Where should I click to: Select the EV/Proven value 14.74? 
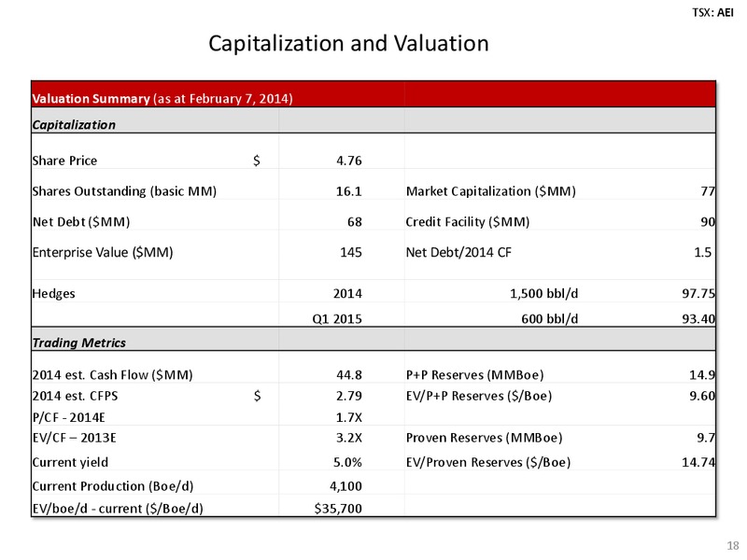tap(698, 462)
